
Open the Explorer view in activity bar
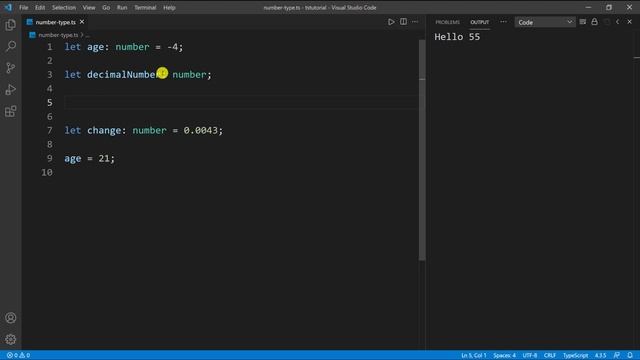point(11,25)
